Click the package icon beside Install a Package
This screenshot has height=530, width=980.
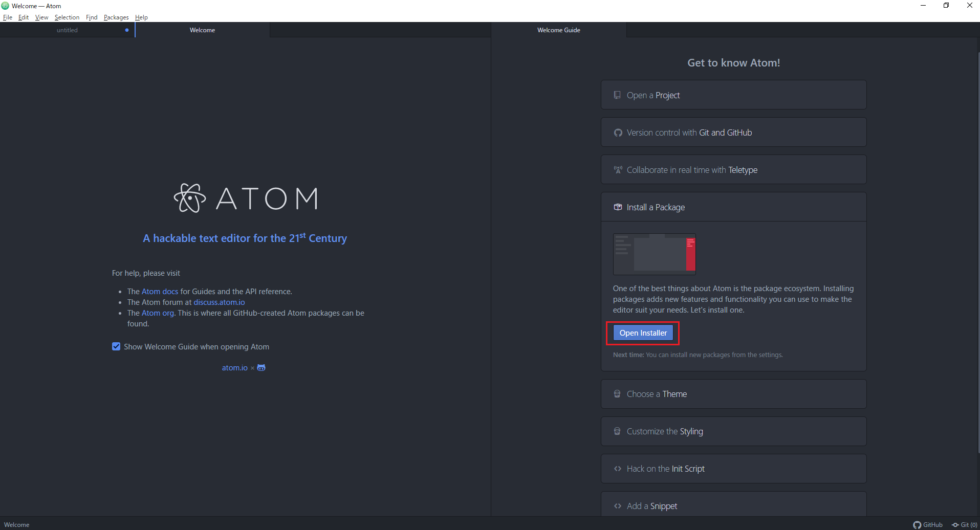[x=618, y=207]
